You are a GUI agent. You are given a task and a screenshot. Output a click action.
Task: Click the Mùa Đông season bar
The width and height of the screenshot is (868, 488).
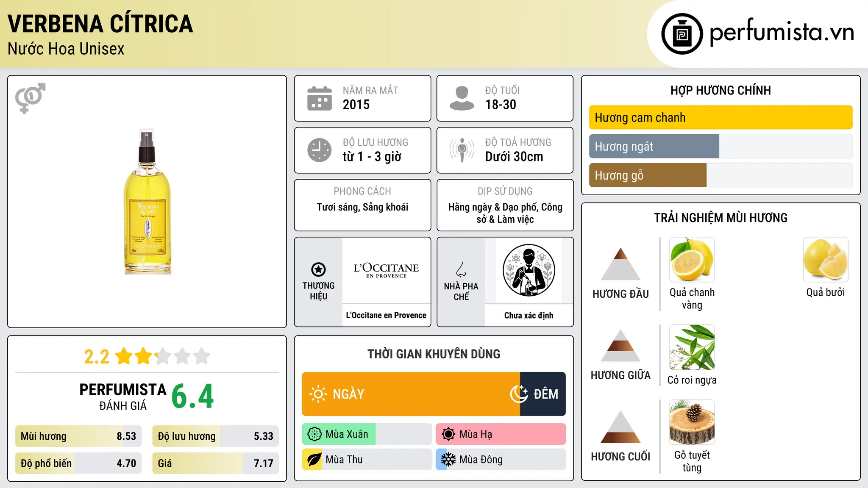(x=501, y=460)
